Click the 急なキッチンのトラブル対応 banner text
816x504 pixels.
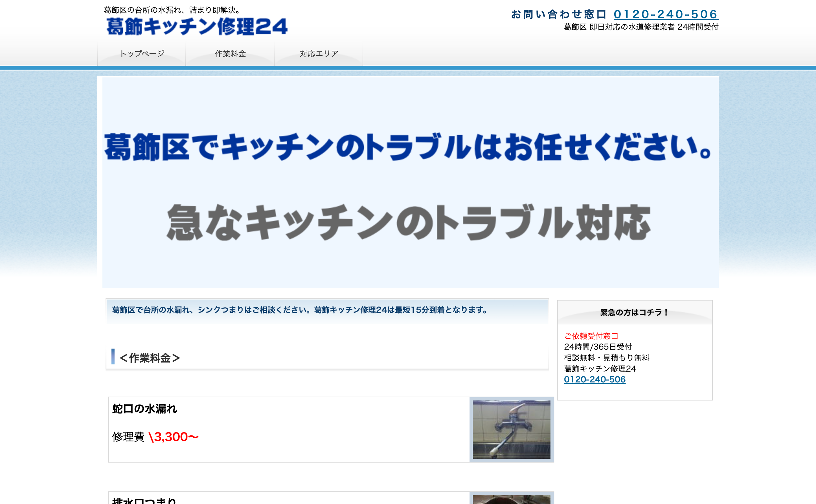(409, 222)
